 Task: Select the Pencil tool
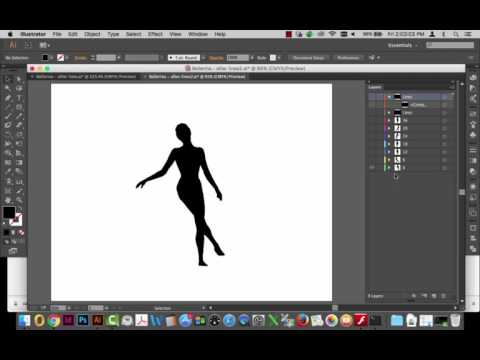point(19,116)
